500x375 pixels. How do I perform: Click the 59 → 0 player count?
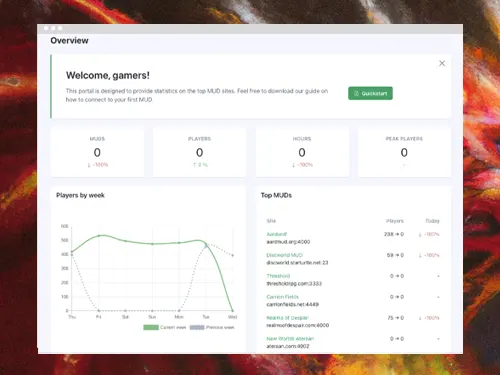click(x=395, y=255)
